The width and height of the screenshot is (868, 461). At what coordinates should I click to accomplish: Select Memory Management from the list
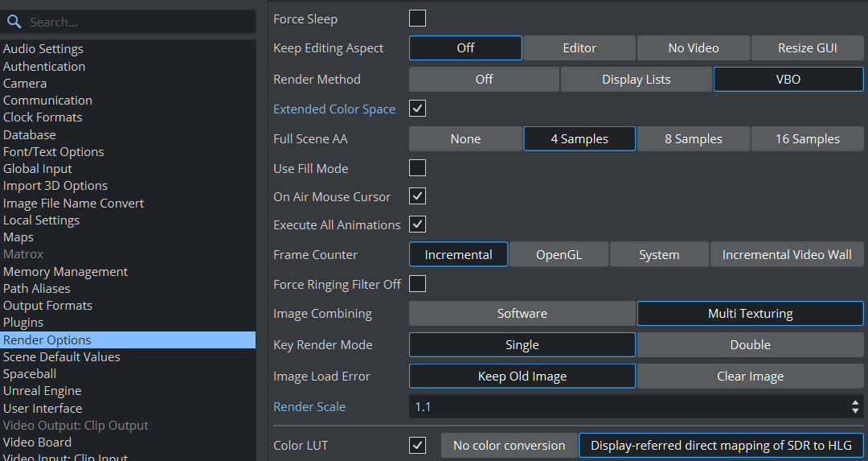(x=65, y=272)
